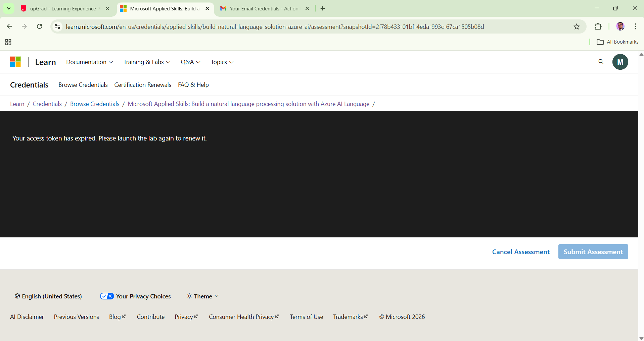Click the Learn brand link in header

coord(46,62)
